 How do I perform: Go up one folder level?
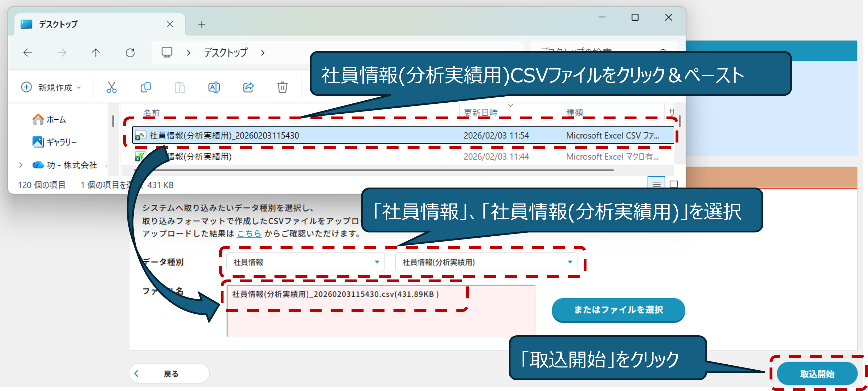[96, 52]
